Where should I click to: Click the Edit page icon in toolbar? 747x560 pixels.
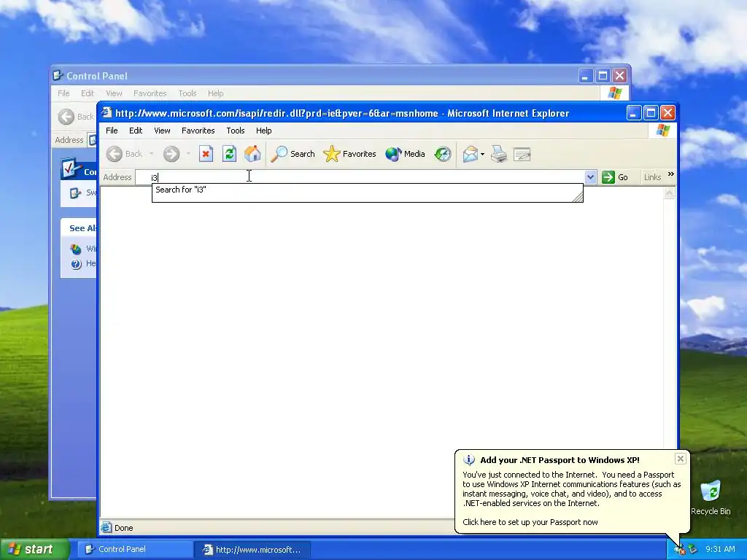coord(522,154)
